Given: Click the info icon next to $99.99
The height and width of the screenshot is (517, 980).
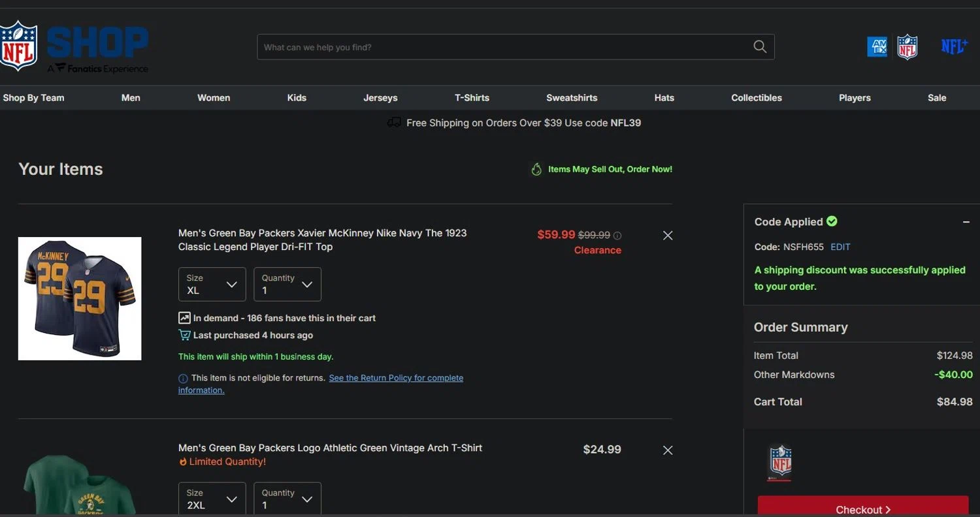Looking at the screenshot, I should click(617, 236).
